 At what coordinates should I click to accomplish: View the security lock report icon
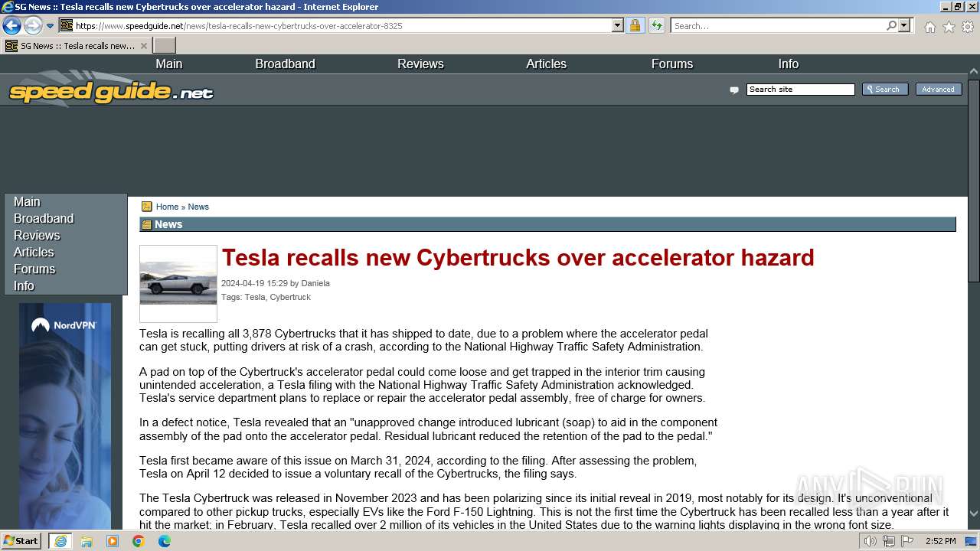(635, 25)
